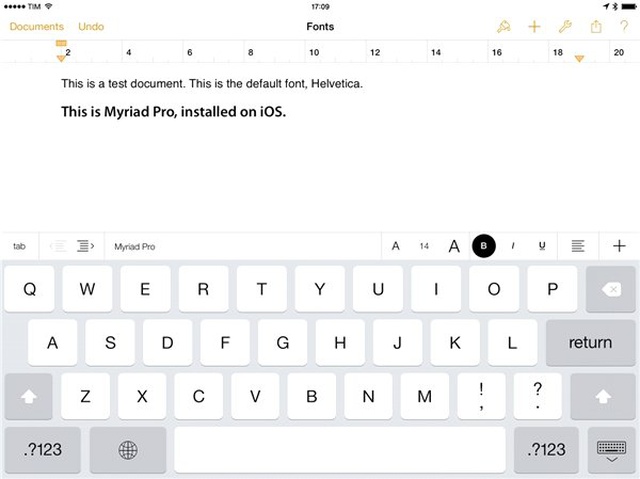
Task: Switch keyboard language with globe key
Action: coord(128,450)
